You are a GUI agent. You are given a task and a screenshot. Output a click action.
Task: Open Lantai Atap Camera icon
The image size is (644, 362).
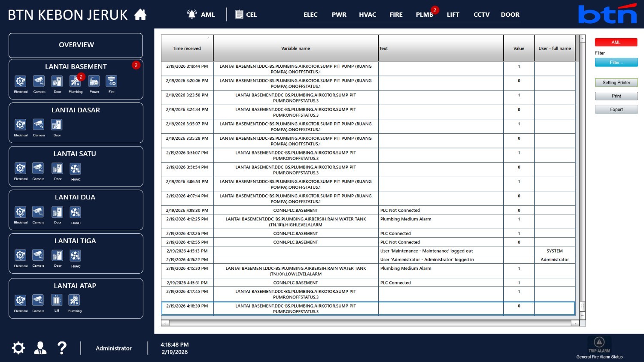38,300
